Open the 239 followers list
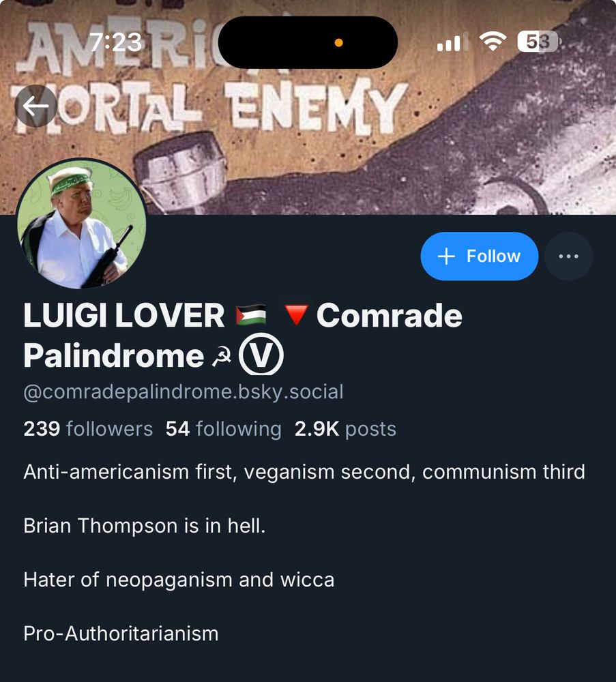616x682 pixels. click(88, 428)
